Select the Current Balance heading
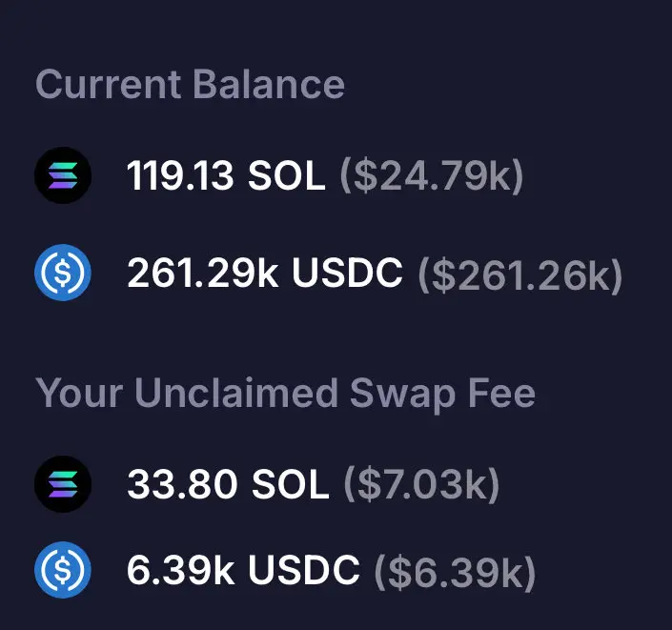The height and width of the screenshot is (630, 672). click(190, 85)
